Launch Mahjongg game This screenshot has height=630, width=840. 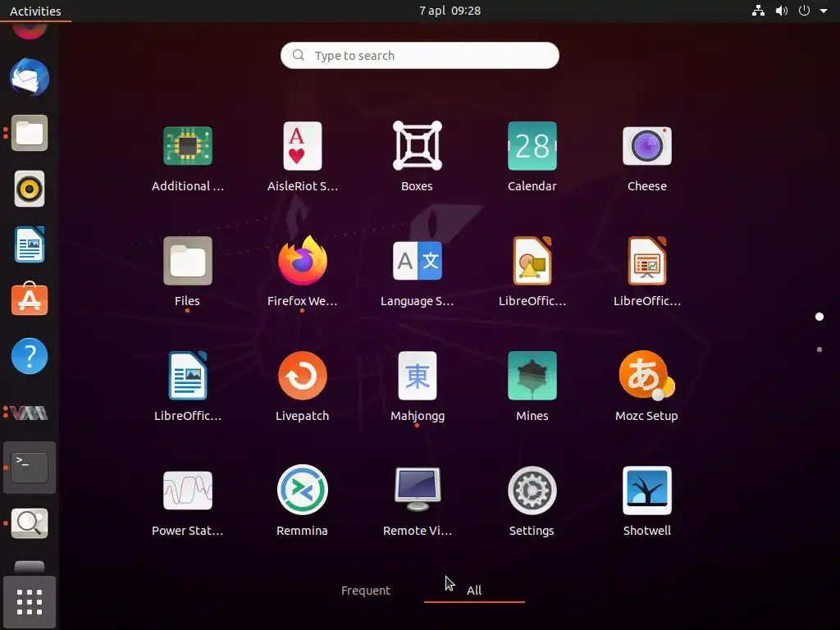point(418,376)
